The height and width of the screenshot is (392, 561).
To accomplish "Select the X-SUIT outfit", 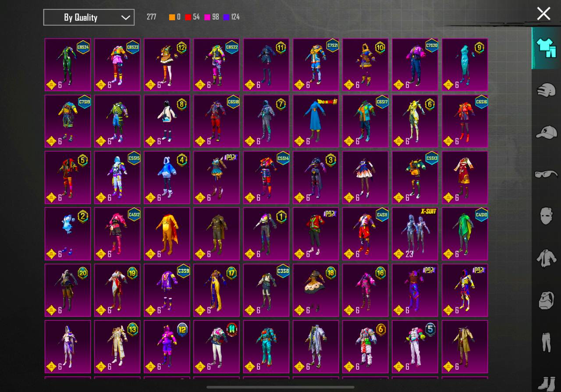I will click(x=415, y=234).
